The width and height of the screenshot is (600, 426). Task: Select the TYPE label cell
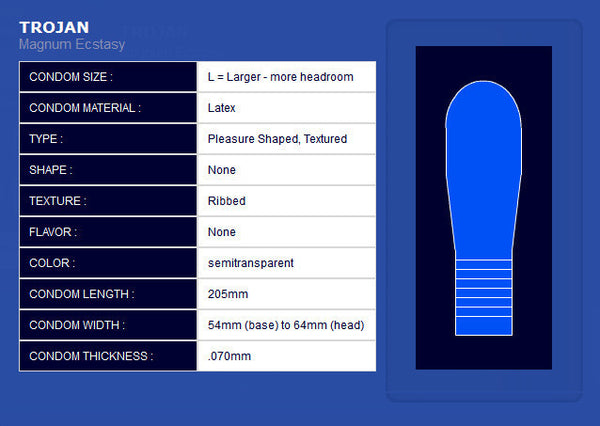pyautogui.click(x=108, y=139)
